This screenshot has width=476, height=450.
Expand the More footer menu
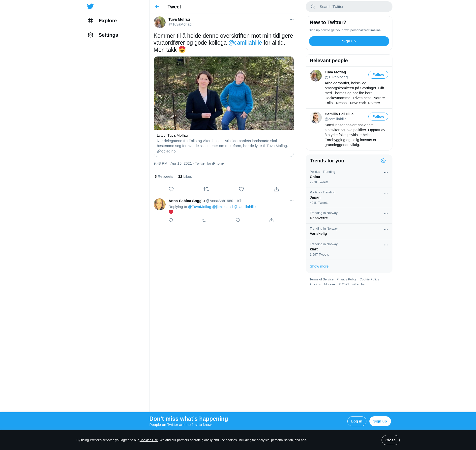pos(329,284)
